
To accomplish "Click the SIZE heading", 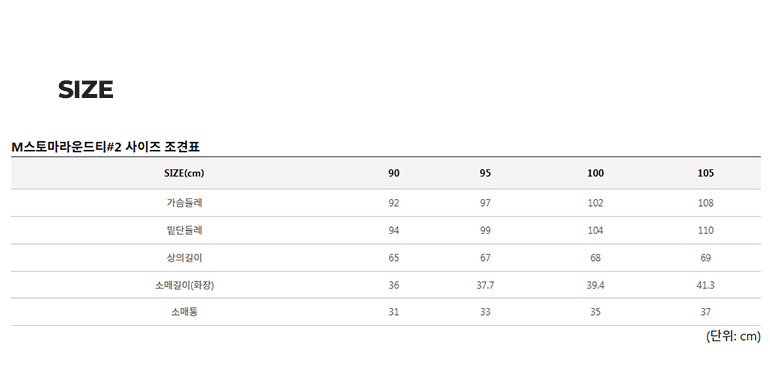I will tap(86, 90).
